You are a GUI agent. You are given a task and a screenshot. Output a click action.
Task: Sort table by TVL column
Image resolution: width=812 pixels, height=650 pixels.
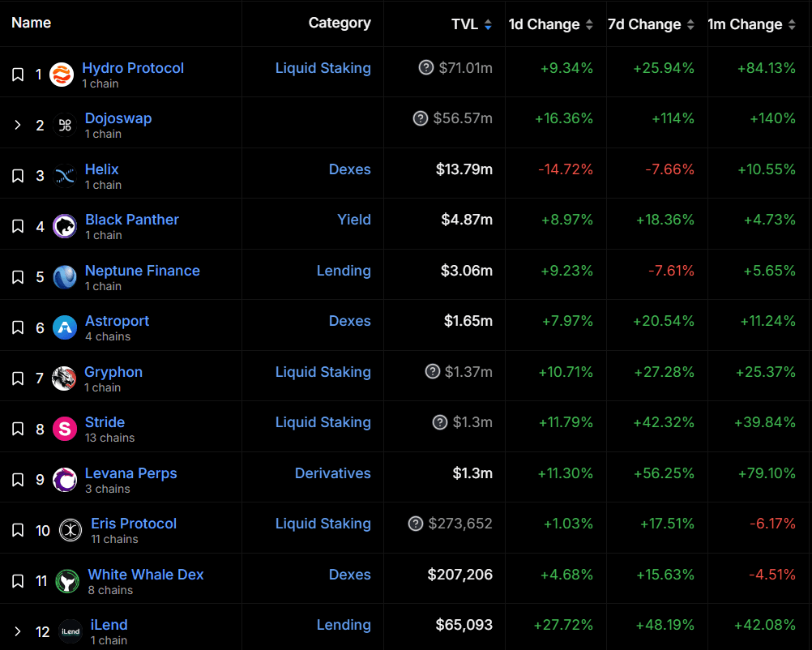point(471,24)
